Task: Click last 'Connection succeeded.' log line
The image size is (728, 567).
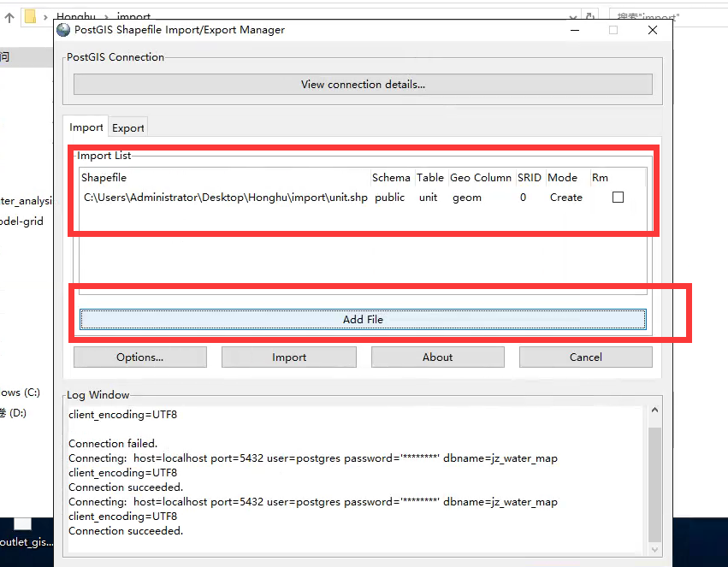Action: [x=126, y=531]
